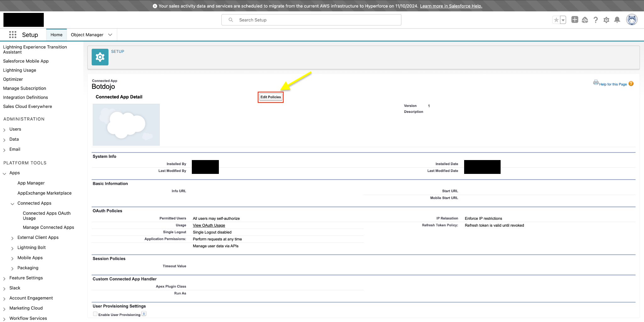Collapse the Apps section

(4, 173)
